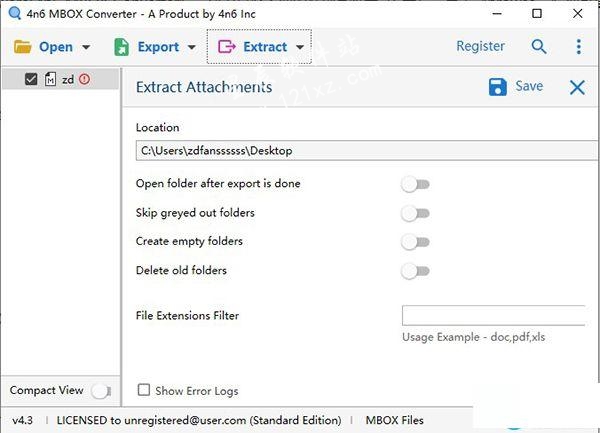Click the blue Save floppy disk icon
600x433 pixels.
pyautogui.click(x=497, y=87)
